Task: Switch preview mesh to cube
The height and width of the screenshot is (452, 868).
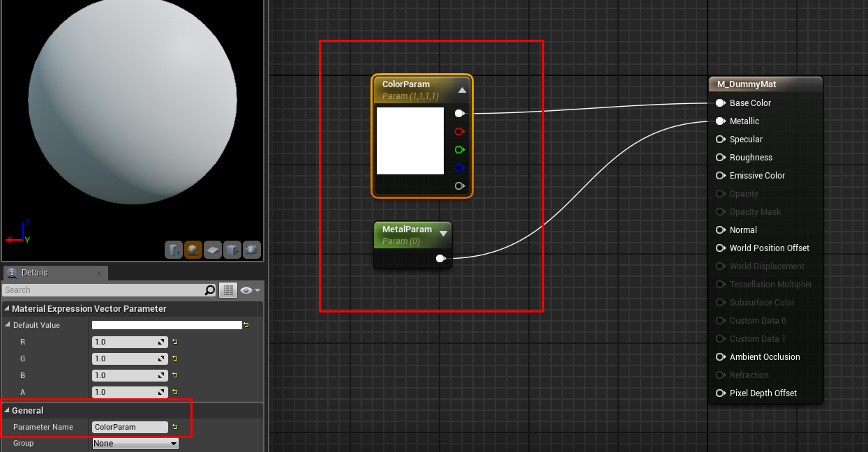Action: (232, 249)
